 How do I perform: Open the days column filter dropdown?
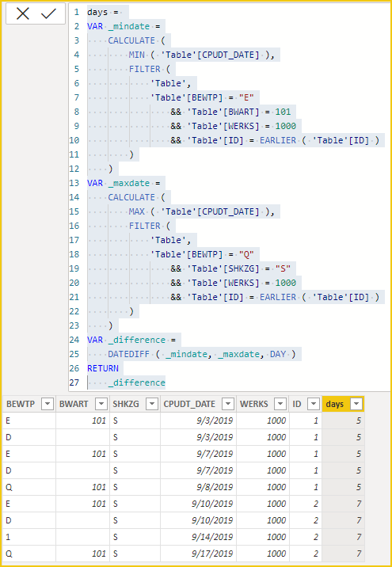point(356,404)
